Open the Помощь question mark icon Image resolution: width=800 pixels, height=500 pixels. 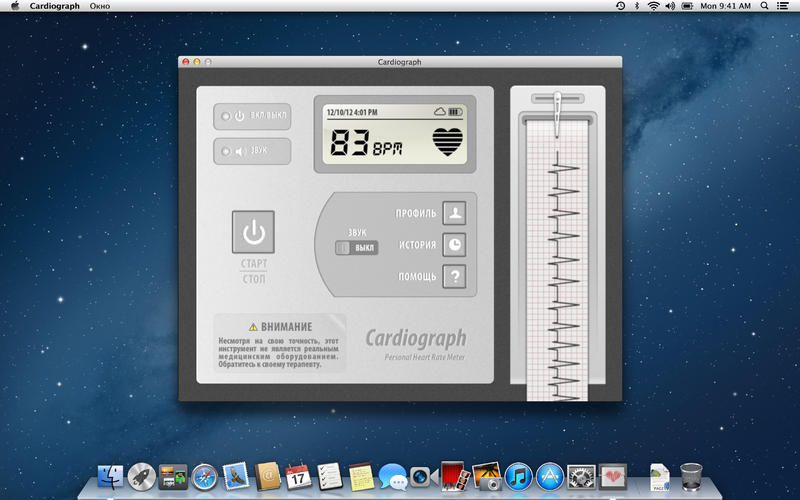[x=454, y=277]
